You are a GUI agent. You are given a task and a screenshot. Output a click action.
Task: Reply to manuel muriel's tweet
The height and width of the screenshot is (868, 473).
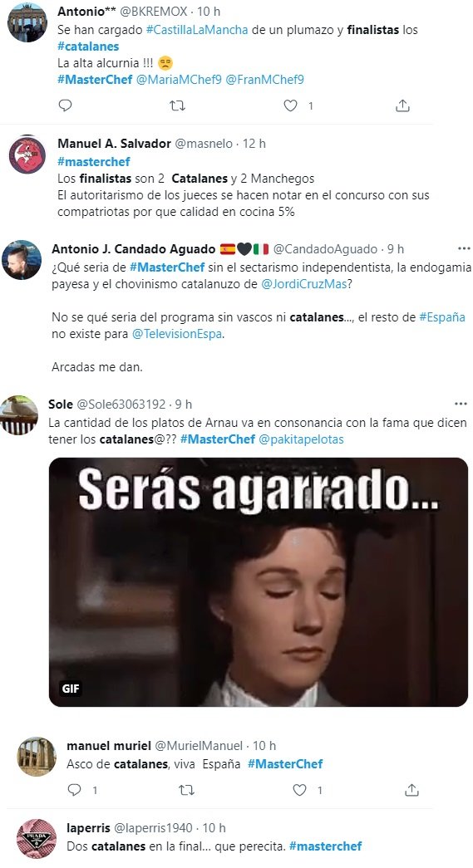coord(74,790)
